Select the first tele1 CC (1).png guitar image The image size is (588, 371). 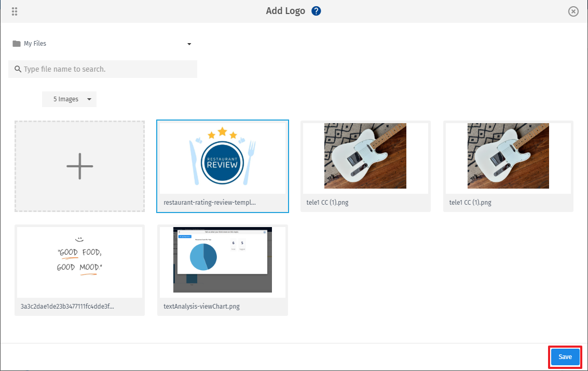365,156
